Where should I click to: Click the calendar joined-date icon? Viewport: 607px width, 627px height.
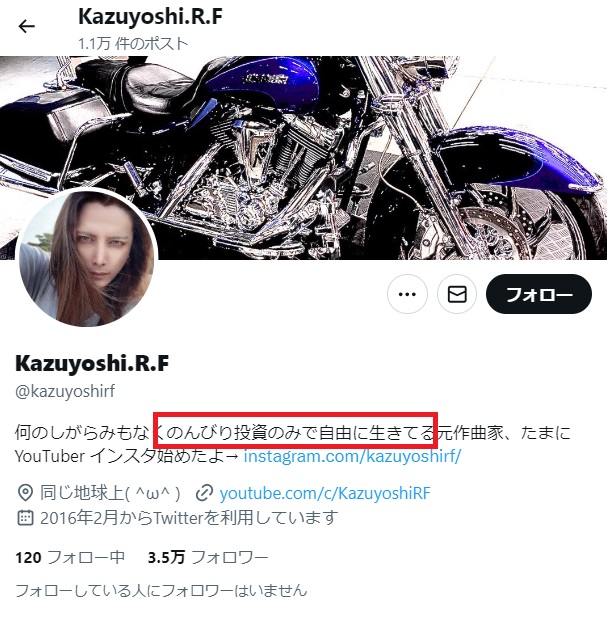[x=25, y=518]
